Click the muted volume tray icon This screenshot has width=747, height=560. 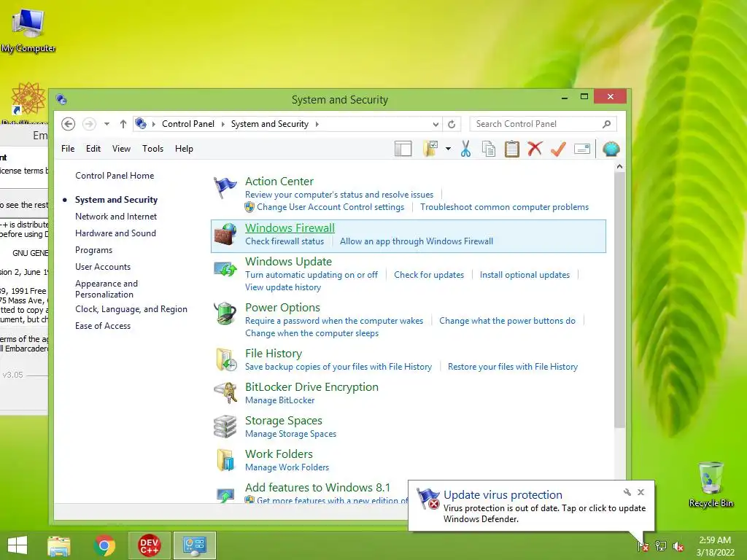[x=678, y=546]
